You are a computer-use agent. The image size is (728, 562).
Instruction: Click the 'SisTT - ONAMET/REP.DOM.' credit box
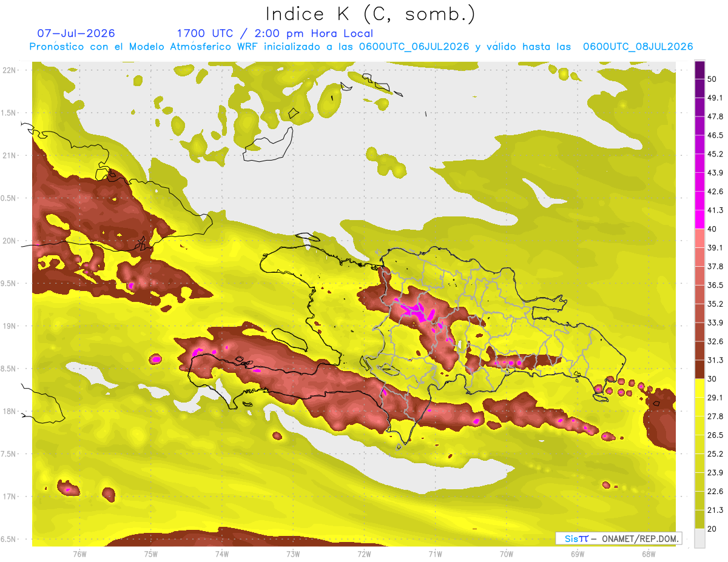point(619,538)
